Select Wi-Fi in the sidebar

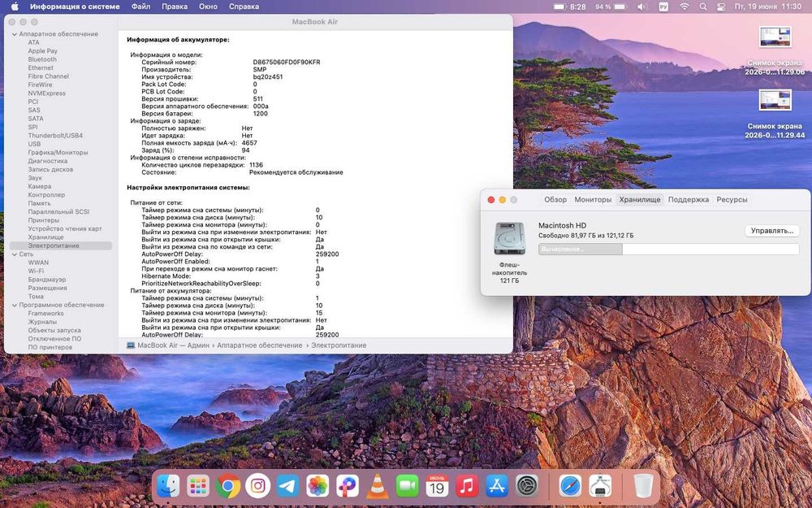tap(36, 271)
